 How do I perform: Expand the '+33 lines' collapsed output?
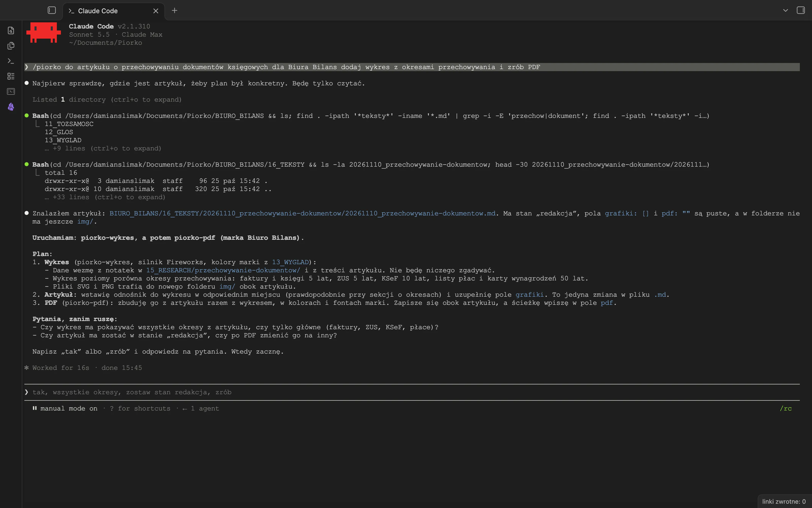pos(105,197)
